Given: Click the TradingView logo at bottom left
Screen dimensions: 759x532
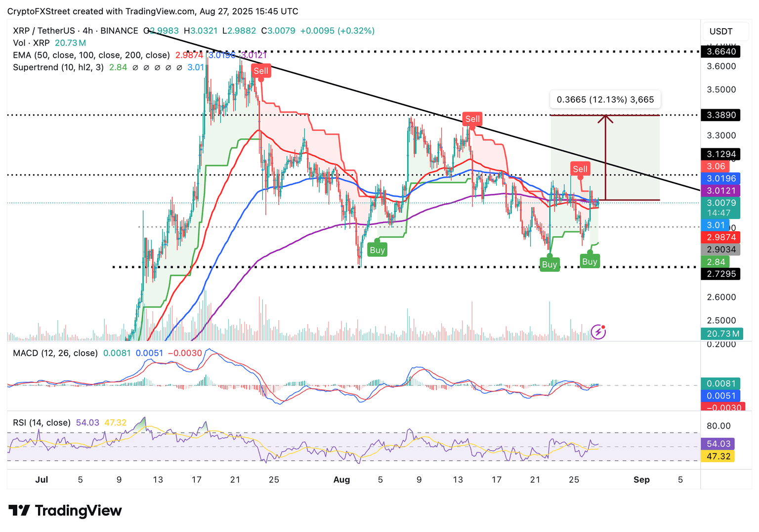Looking at the screenshot, I should pos(65,510).
